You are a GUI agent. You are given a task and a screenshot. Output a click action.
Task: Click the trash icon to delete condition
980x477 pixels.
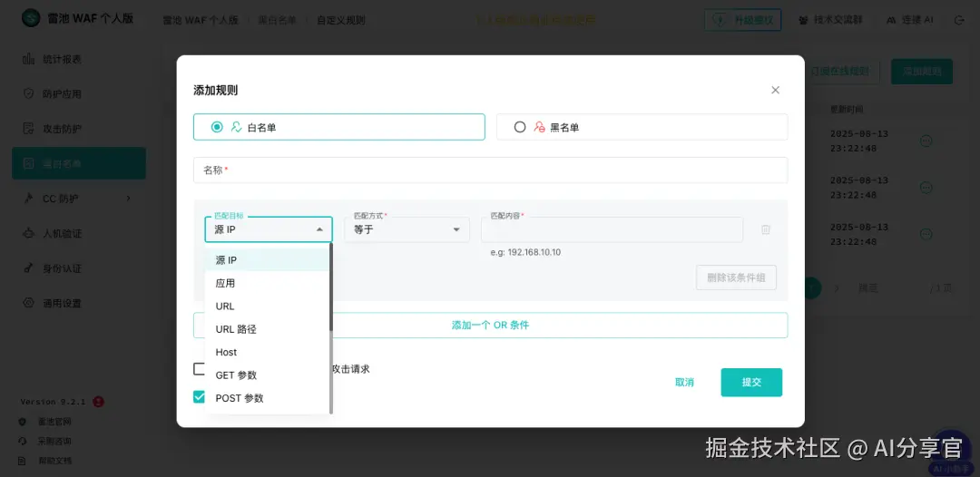(x=765, y=229)
